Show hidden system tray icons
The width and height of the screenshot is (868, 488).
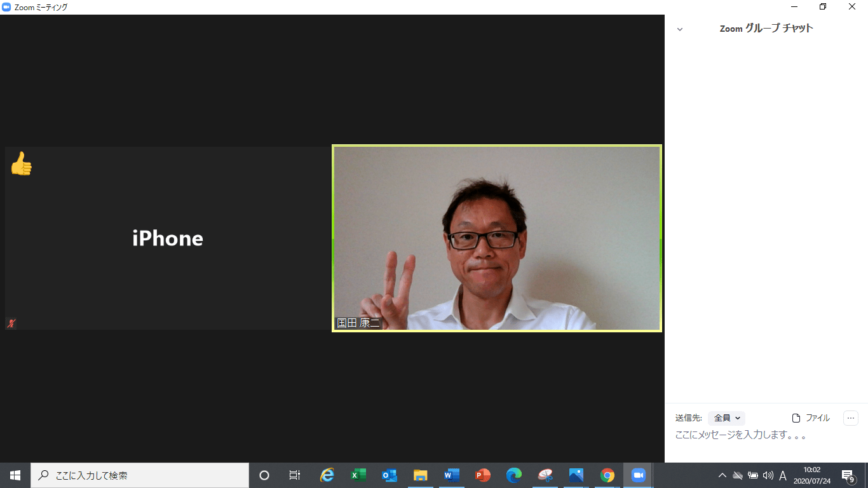[x=722, y=475]
